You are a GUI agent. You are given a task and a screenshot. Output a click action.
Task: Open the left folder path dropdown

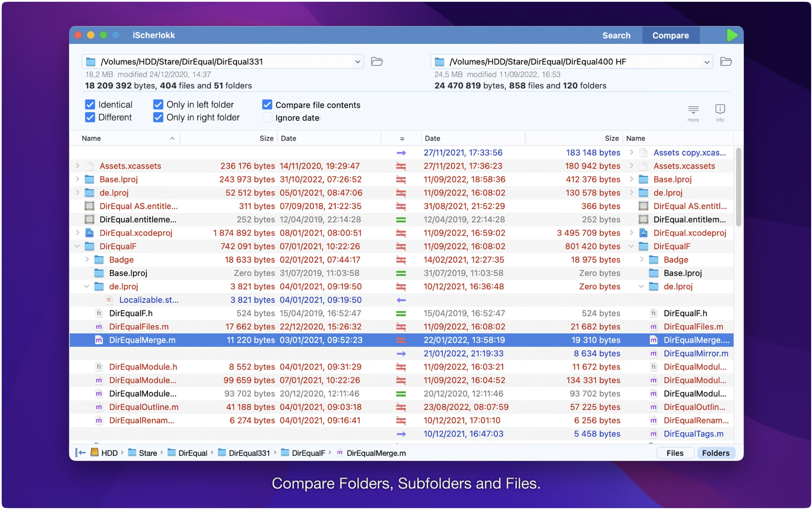click(x=357, y=62)
